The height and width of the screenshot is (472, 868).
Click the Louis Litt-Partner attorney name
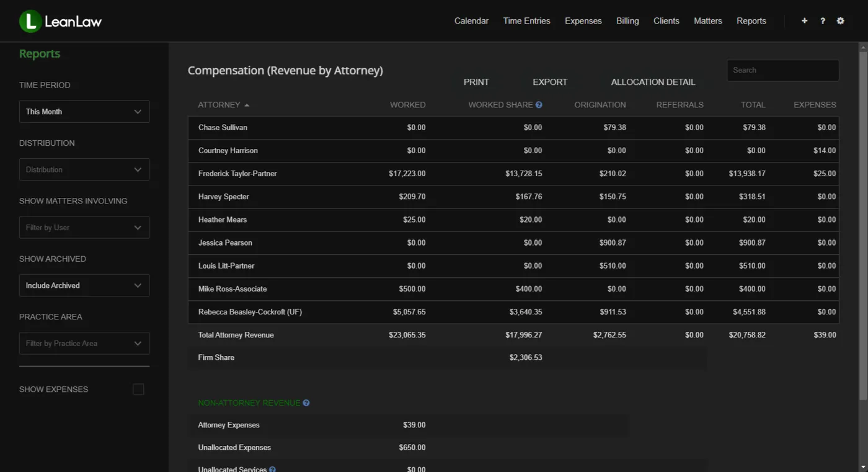pyautogui.click(x=226, y=265)
